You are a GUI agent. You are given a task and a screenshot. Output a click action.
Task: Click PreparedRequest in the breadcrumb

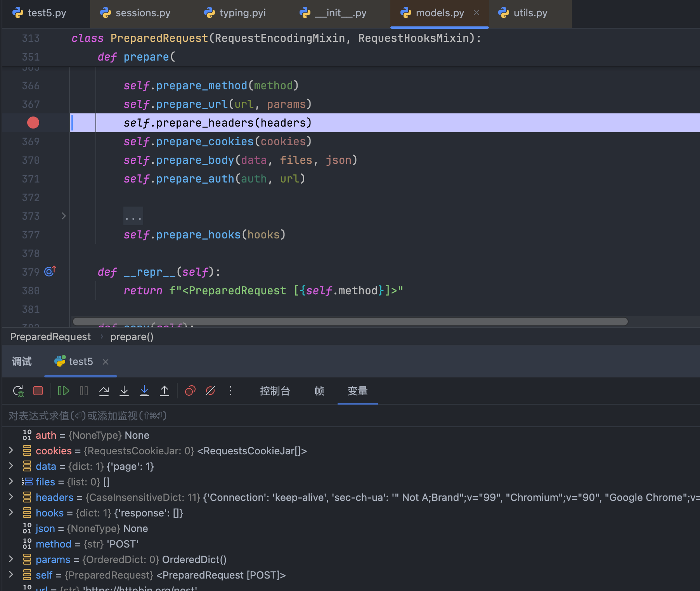pyautogui.click(x=50, y=337)
